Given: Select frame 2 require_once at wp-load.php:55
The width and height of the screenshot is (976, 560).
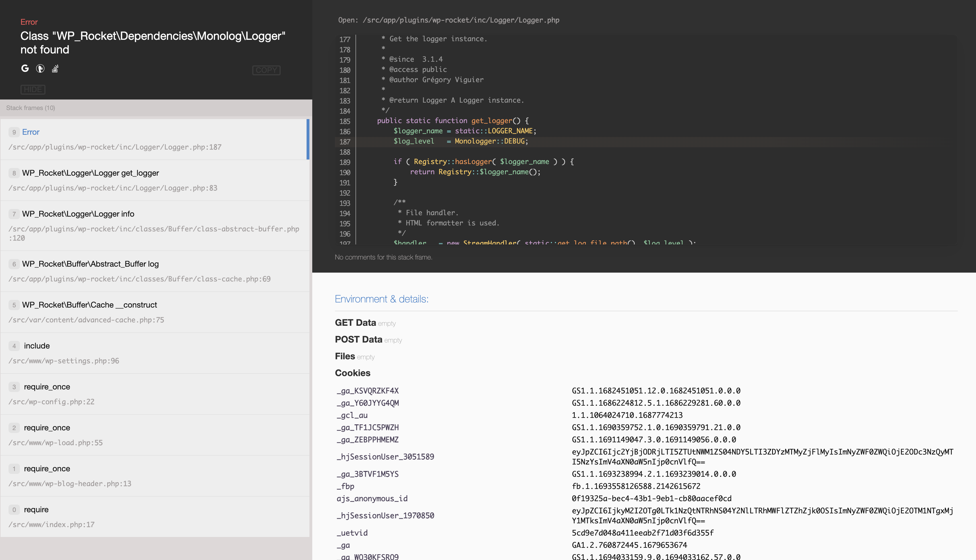Looking at the screenshot, I should click(154, 435).
